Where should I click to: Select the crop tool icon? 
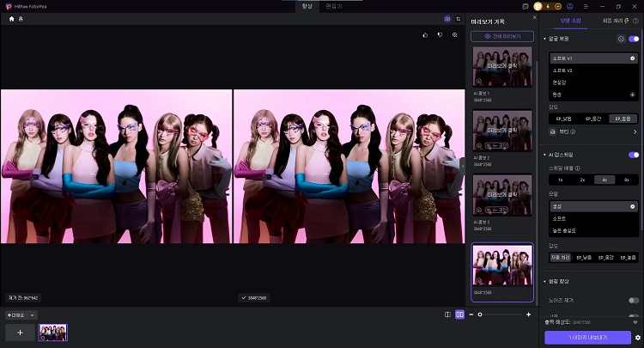(x=459, y=19)
